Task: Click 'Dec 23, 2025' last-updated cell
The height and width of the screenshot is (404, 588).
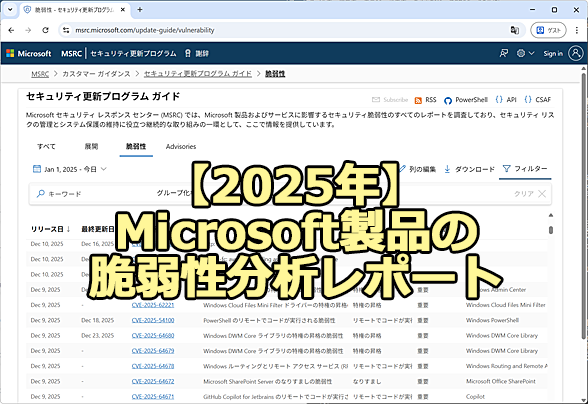Action: (98, 336)
